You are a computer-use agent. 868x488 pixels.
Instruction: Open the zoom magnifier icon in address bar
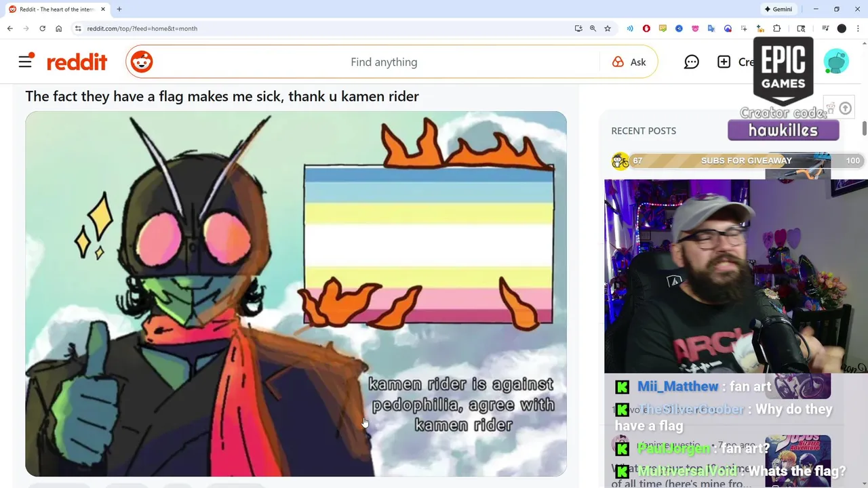pos(593,28)
